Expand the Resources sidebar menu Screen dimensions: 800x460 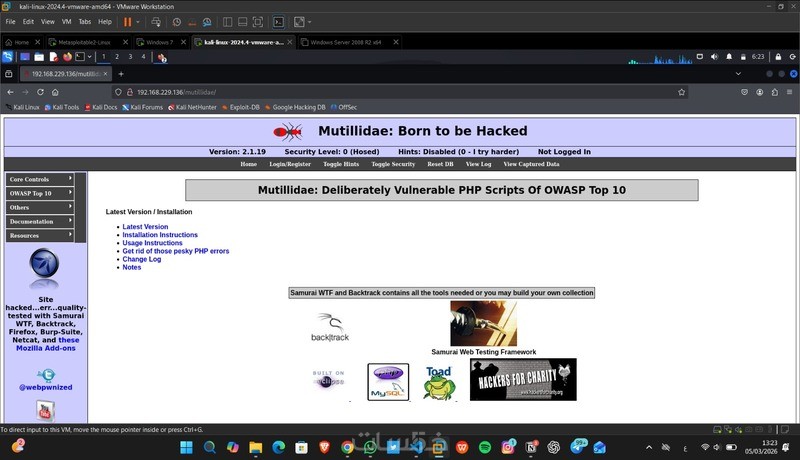(40, 236)
